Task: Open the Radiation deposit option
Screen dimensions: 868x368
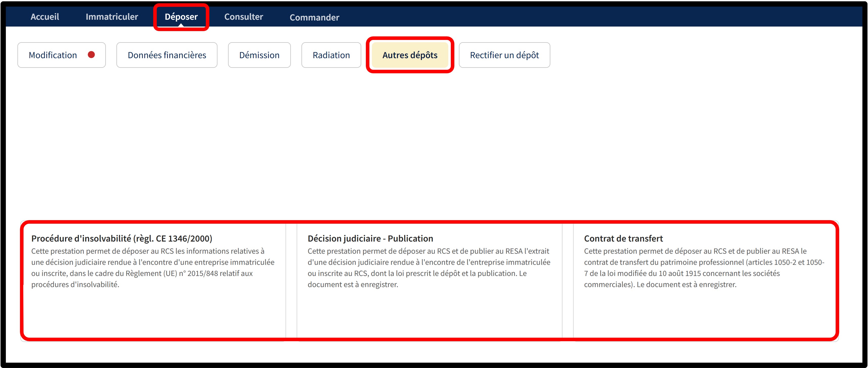Action: (331, 55)
